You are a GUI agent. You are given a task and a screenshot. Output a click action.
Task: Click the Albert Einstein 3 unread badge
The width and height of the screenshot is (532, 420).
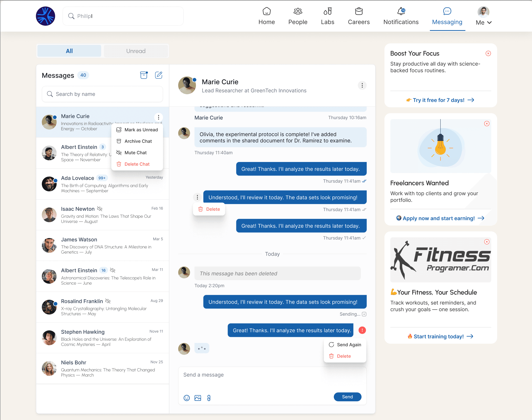103,147
